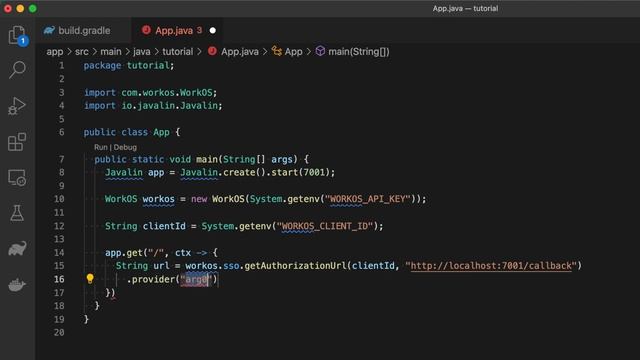Click the red close window button
This screenshot has height=360, width=640.
point(8,9)
